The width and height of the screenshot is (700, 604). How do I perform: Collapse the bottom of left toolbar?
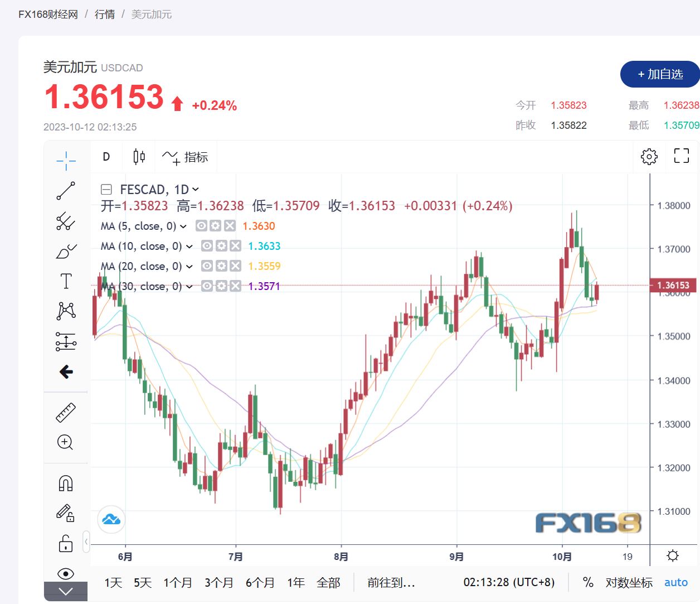pos(66,591)
